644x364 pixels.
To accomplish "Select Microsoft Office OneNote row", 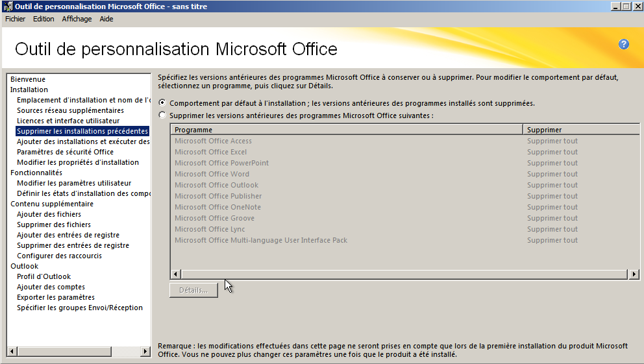I will (x=405, y=207).
